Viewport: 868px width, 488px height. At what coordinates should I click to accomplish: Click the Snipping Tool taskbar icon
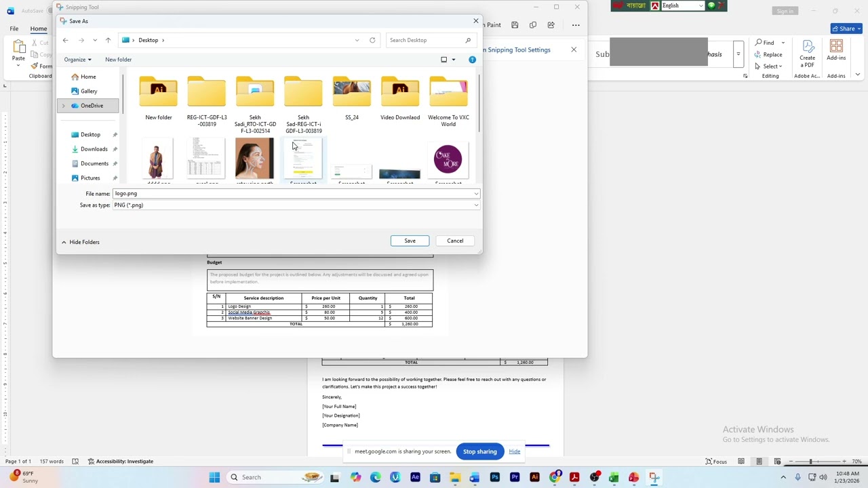[x=654, y=477]
